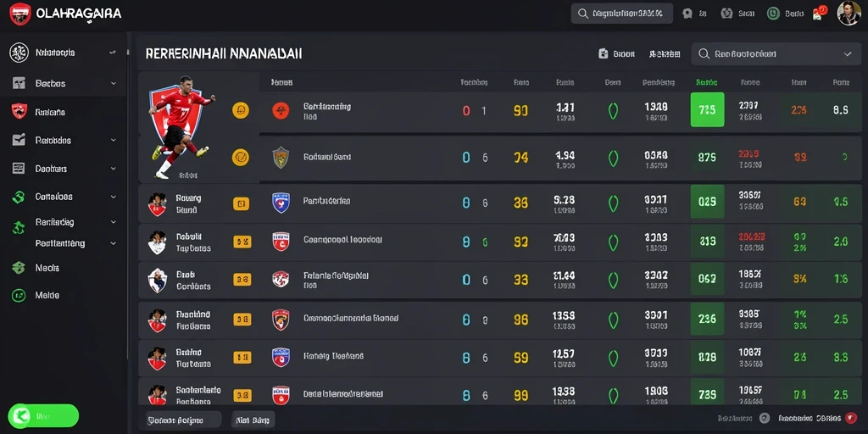The height and width of the screenshot is (434, 868).
Task: Click the green Melde circle icon
Action: [x=19, y=295]
